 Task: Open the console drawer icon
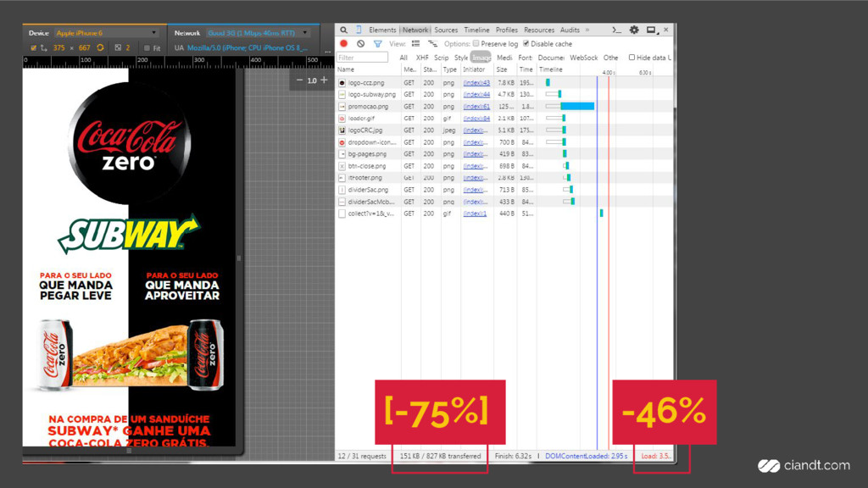click(x=616, y=30)
